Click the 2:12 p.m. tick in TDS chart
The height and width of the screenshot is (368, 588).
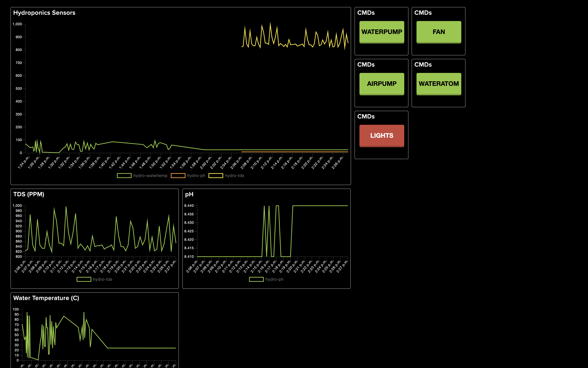pos(63,267)
